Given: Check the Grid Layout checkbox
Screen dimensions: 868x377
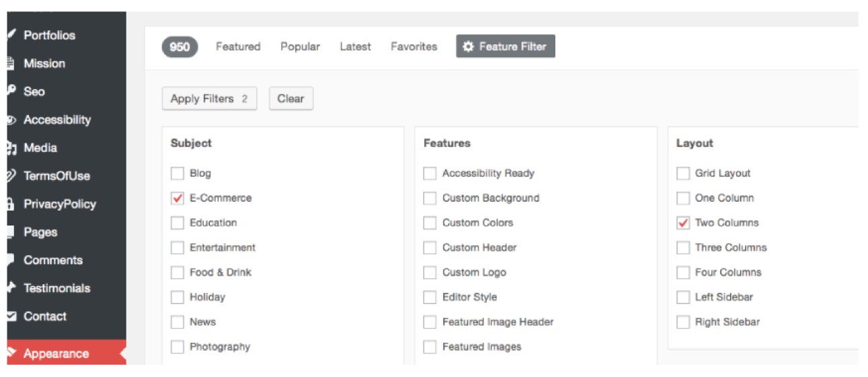Looking at the screenshot, I should click(682, 173).
